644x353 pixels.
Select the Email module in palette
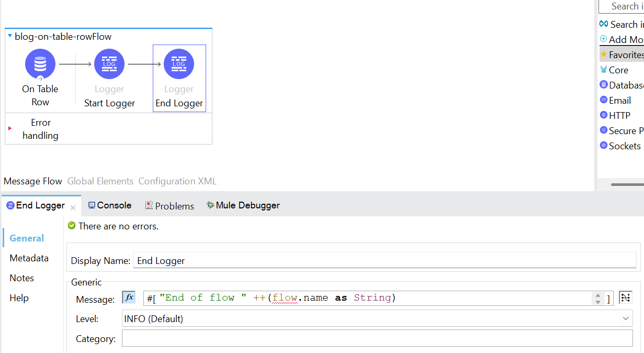[619, 100]
